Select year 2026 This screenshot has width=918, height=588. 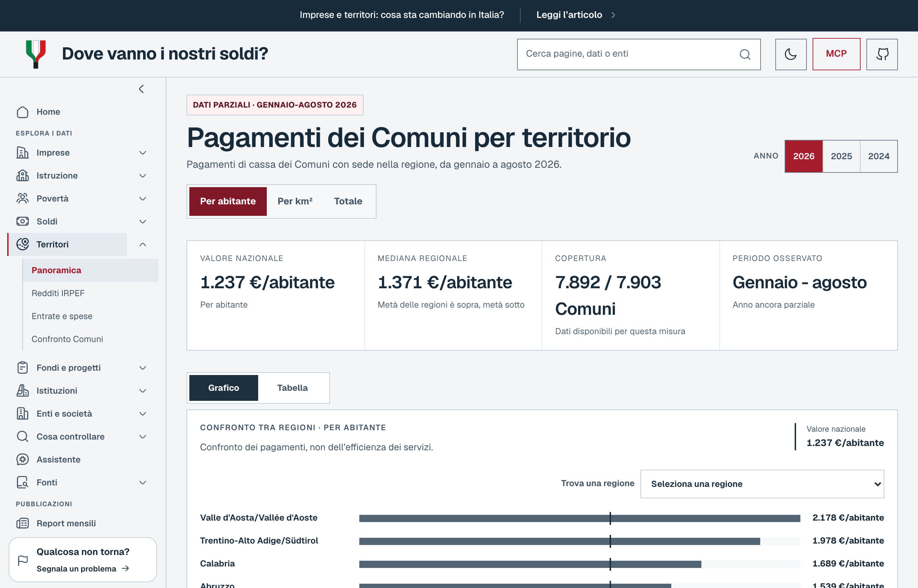click(804, 156)
